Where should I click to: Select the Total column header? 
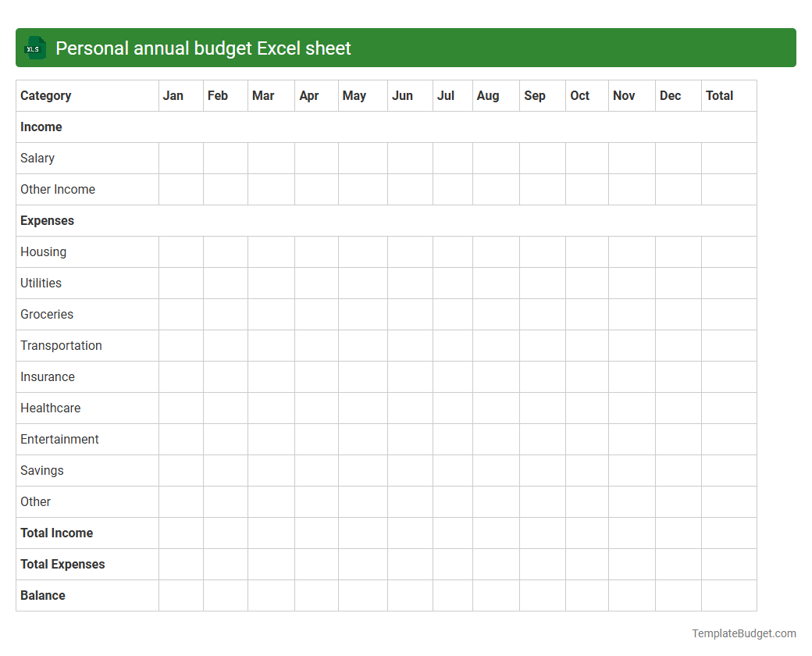719,95
